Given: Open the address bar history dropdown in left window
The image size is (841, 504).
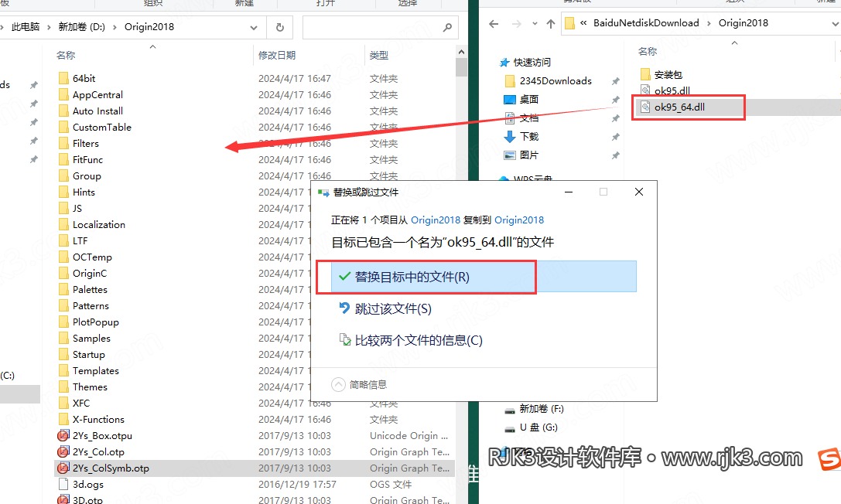Looking at the screenshot, I should [254, 27].
